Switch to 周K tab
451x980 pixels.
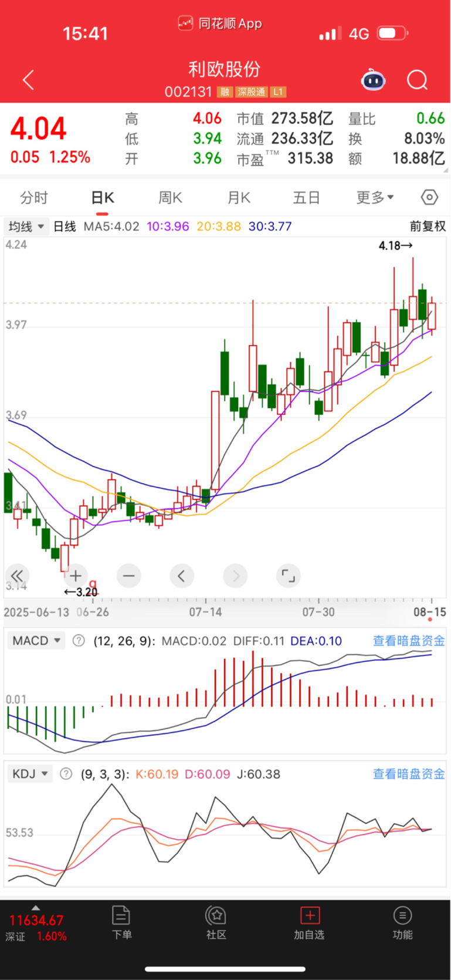coord(170,198)
